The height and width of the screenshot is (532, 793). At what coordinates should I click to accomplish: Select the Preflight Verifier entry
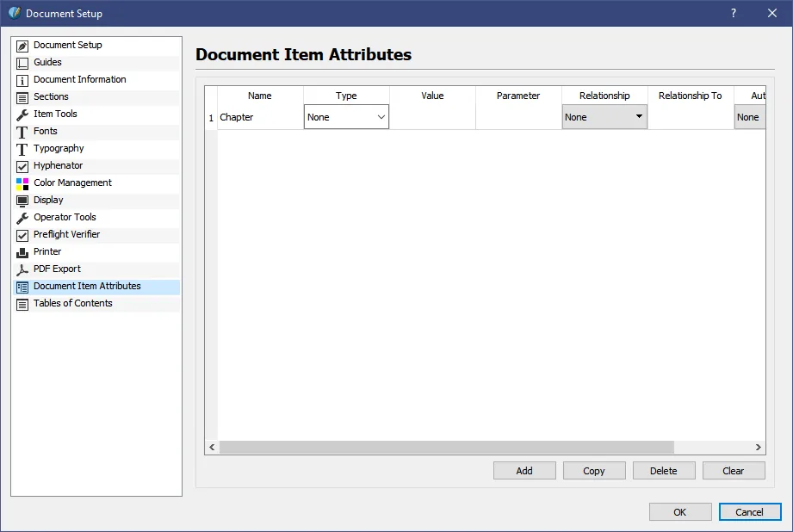(x=96, y=234)
